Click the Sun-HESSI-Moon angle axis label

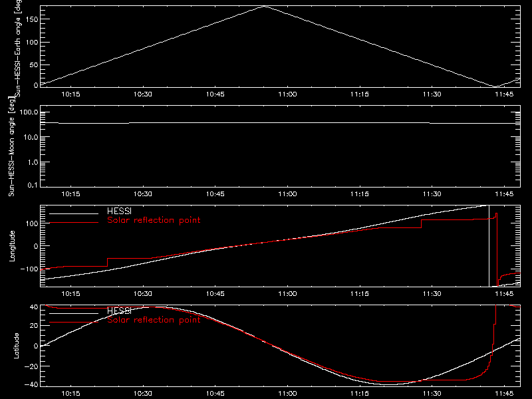point(11,146)
